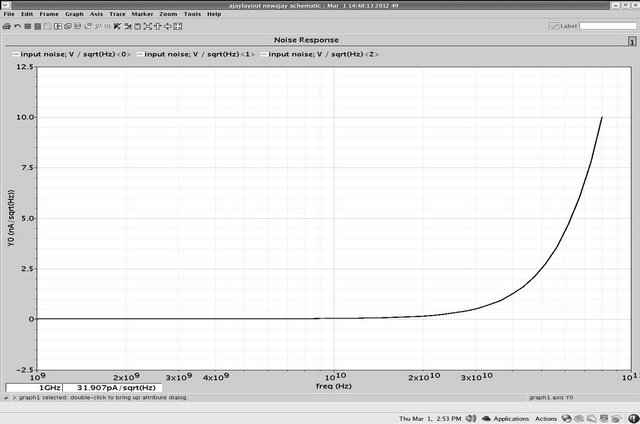Click the second marker icon beside the rounded box
The height and width of the screenshot is (424, 640).
coord(128,26)
